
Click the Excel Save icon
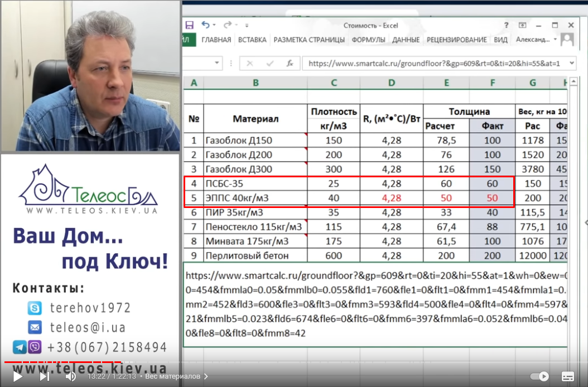[x=189, y=25]
